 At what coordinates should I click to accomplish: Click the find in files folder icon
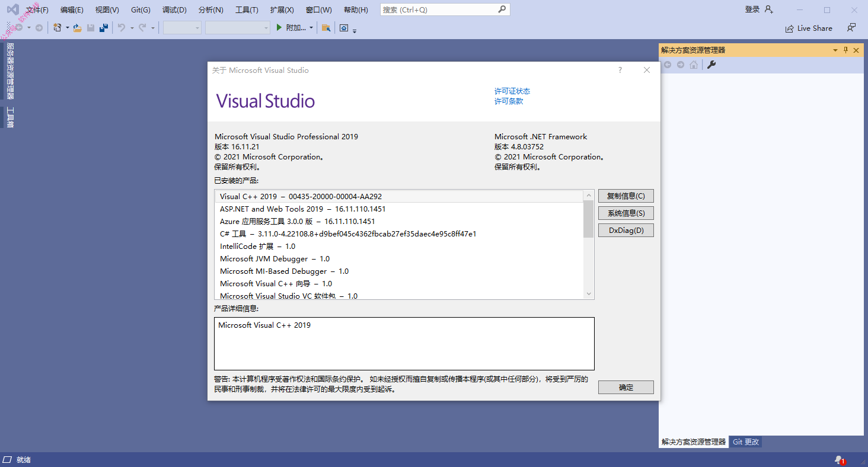325,28
